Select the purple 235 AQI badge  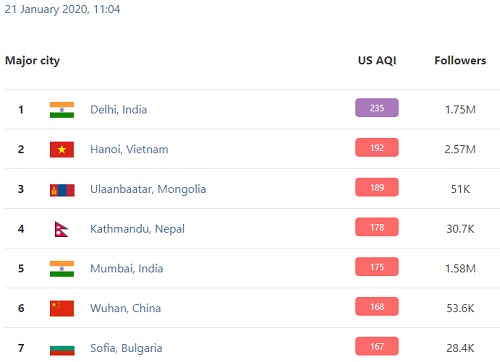(377, 108)
